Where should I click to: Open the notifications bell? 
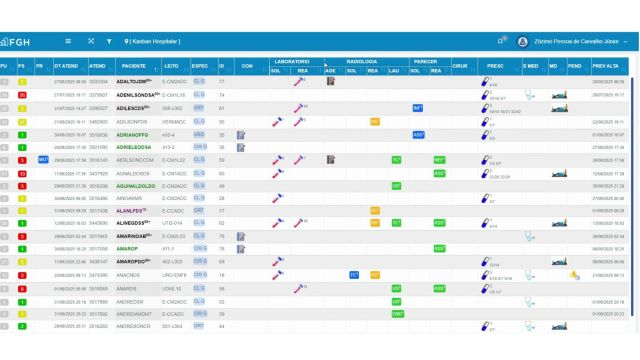tap(500, 41)
